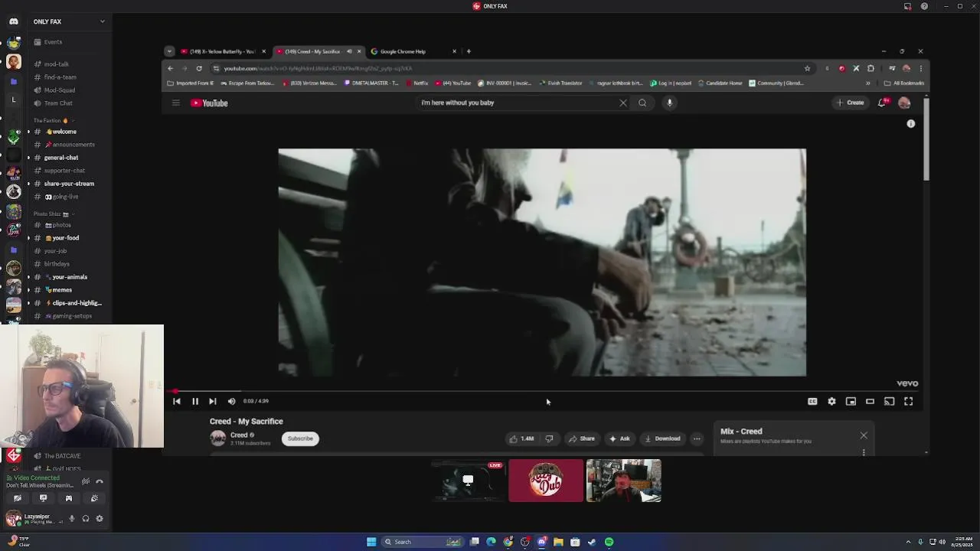Open YouTube player settings gear

pos(831,401)
